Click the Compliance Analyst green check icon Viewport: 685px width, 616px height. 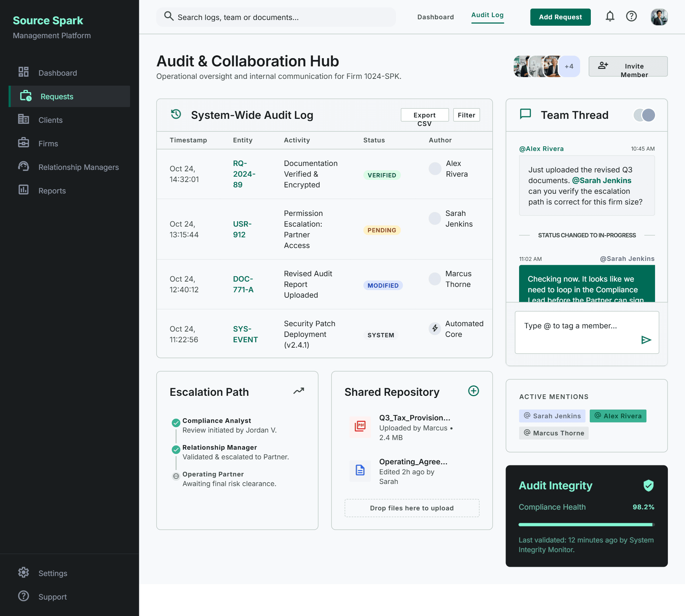176,423
